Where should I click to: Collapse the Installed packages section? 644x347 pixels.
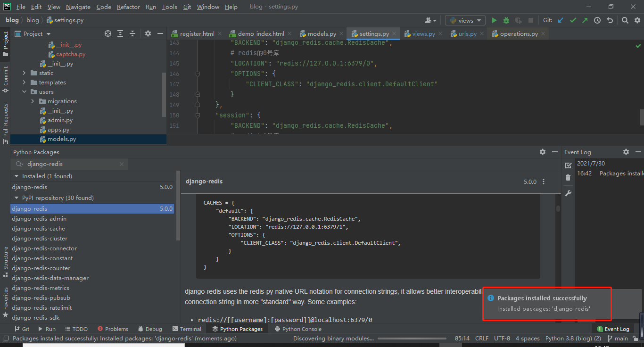[17, 176]
